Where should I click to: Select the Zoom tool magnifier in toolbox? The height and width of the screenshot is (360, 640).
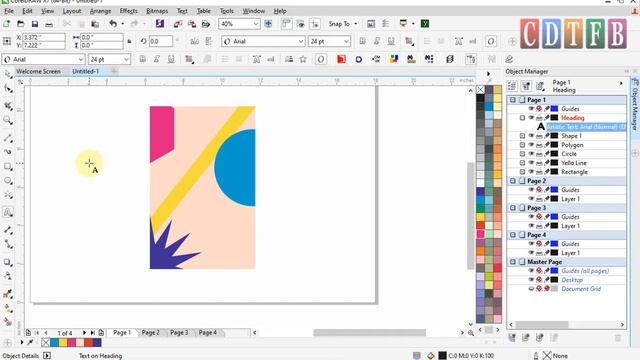coord(8,120)
